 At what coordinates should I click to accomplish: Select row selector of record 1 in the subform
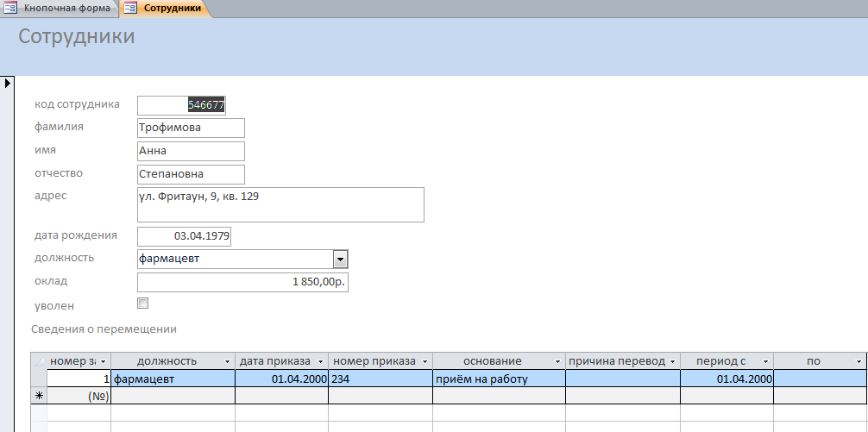pyautogui.click(x=39, y=379)
